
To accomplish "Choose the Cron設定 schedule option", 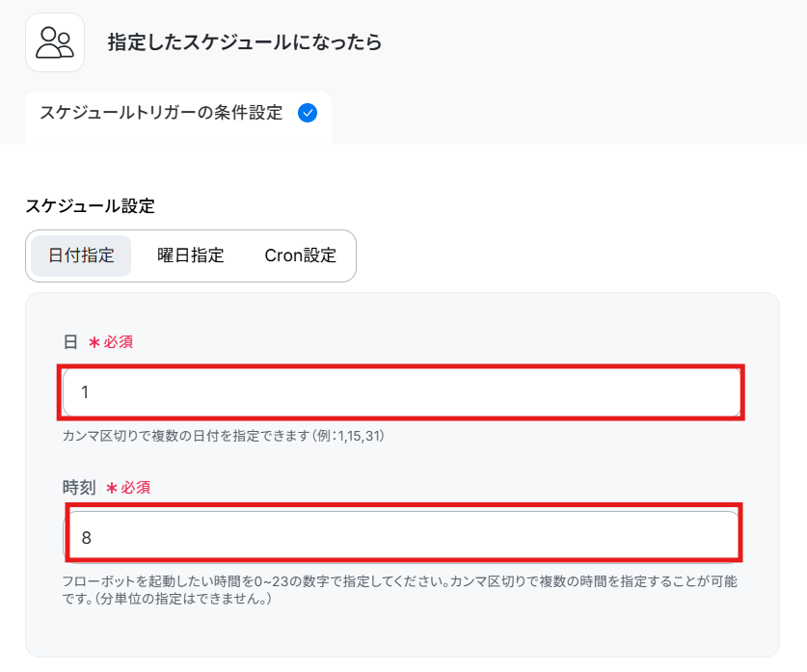I will pyautogui.click(x=300, y=255).
